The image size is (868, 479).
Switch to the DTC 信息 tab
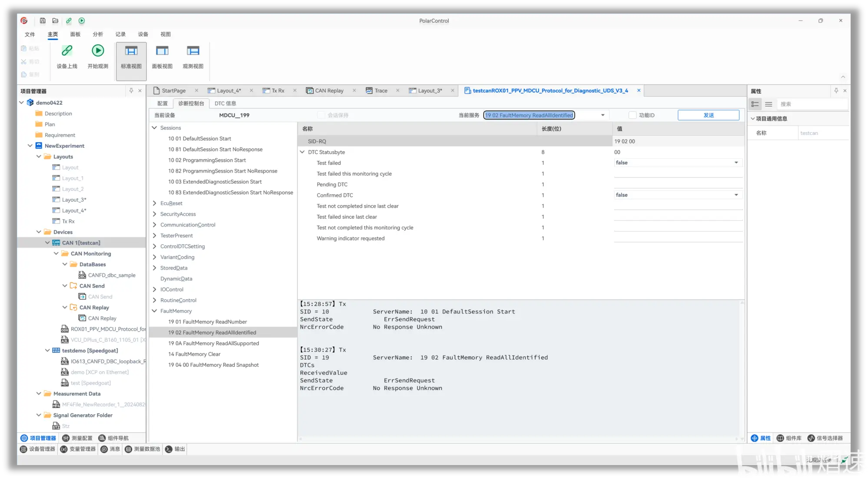(x=225, y=103)
